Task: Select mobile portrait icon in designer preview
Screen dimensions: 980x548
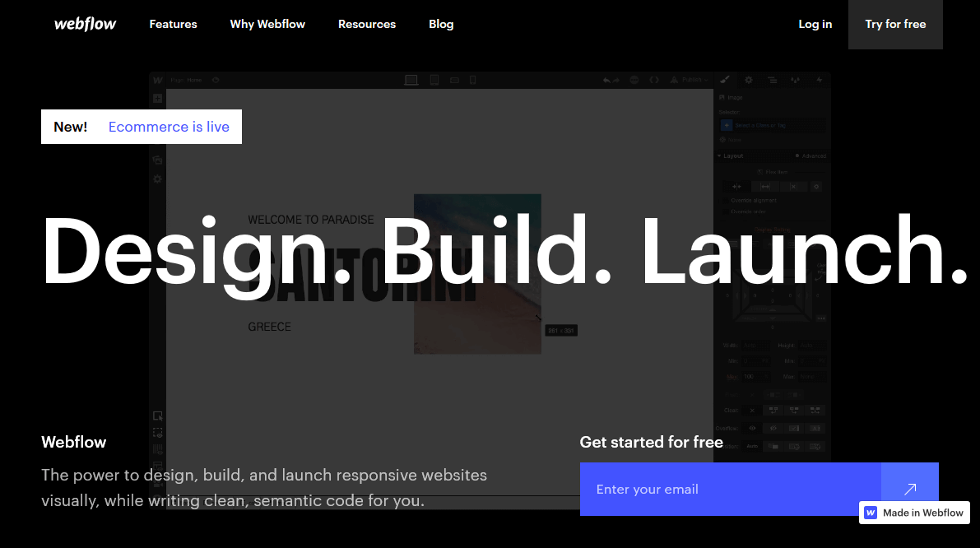Action: coord(472,80)
